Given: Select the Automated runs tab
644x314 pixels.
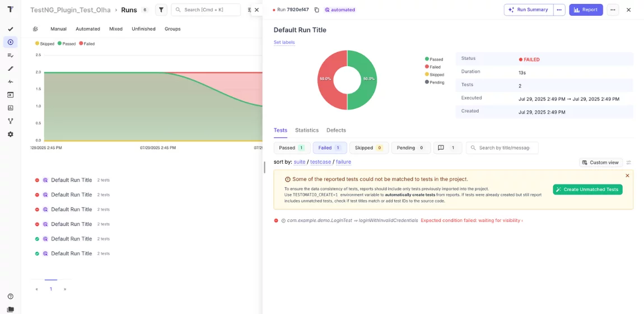Looking at the screenshot, I should 88,29.
